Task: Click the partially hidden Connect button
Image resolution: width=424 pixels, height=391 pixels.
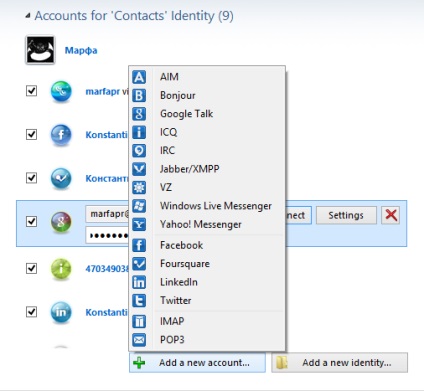Action: [299, 215]
